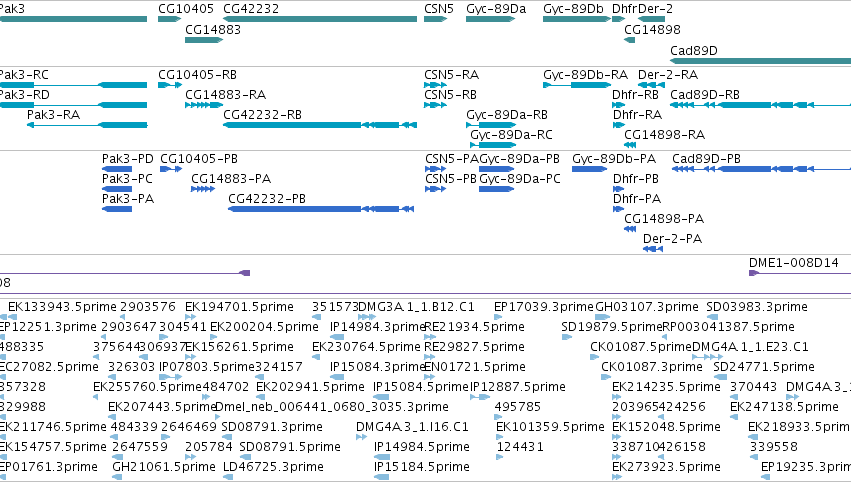Select transcript Gyc-89Da-RB label
The height and width of the screenshot is (482, 851).
(506, 115)
